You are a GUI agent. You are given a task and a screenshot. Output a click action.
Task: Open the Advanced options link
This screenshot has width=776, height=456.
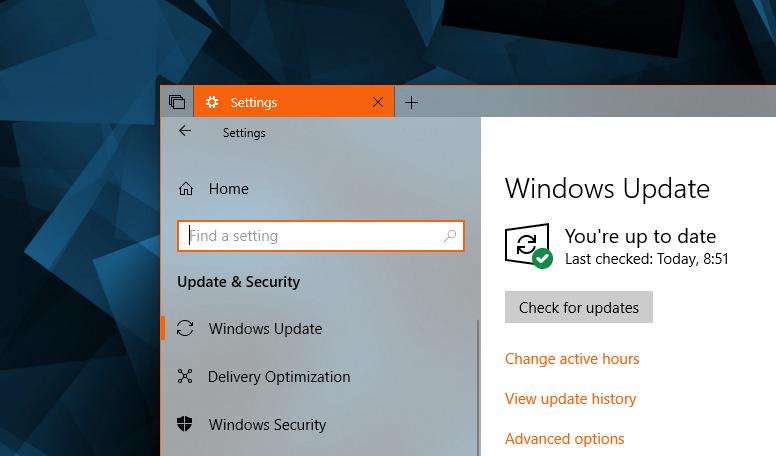565,439
